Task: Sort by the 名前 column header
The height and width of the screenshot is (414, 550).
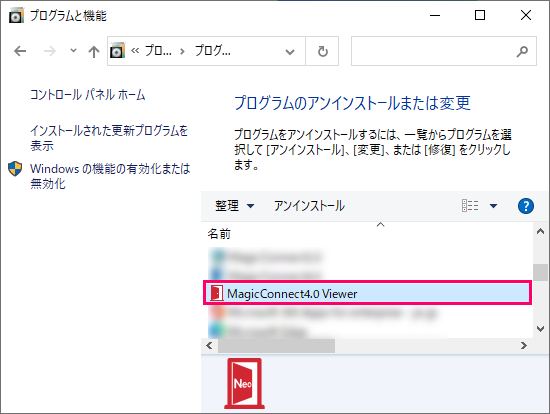Action: (x=219, y=234)
